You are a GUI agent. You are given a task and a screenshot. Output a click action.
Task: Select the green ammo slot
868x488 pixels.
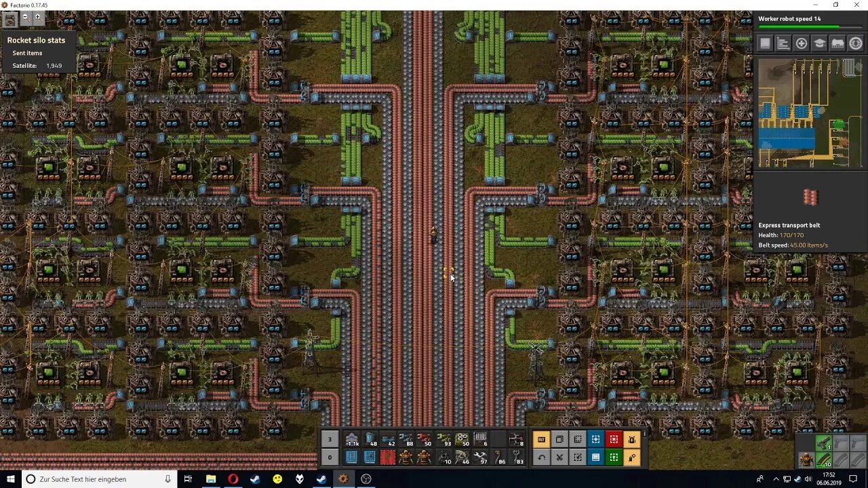823,460
